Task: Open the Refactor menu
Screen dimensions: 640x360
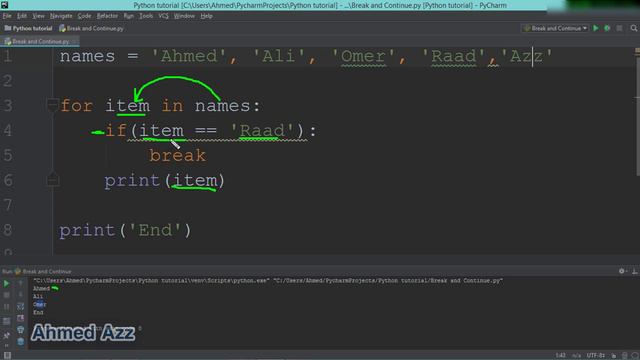Action: tap(107, 16)
